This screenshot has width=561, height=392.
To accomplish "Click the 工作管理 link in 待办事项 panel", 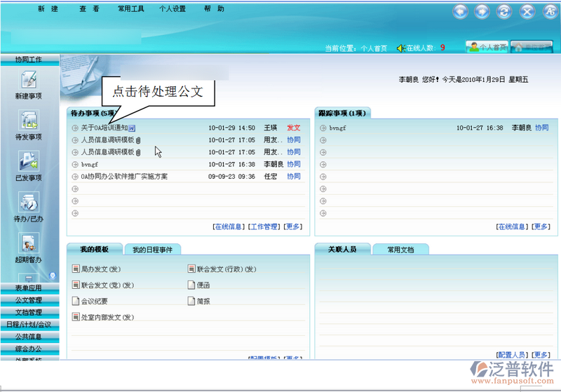I will click(264, 227).
